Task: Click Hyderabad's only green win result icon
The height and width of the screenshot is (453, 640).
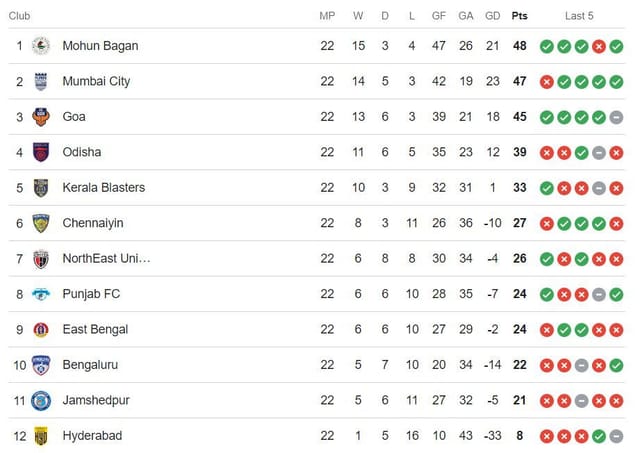Action: click(599, 436)
